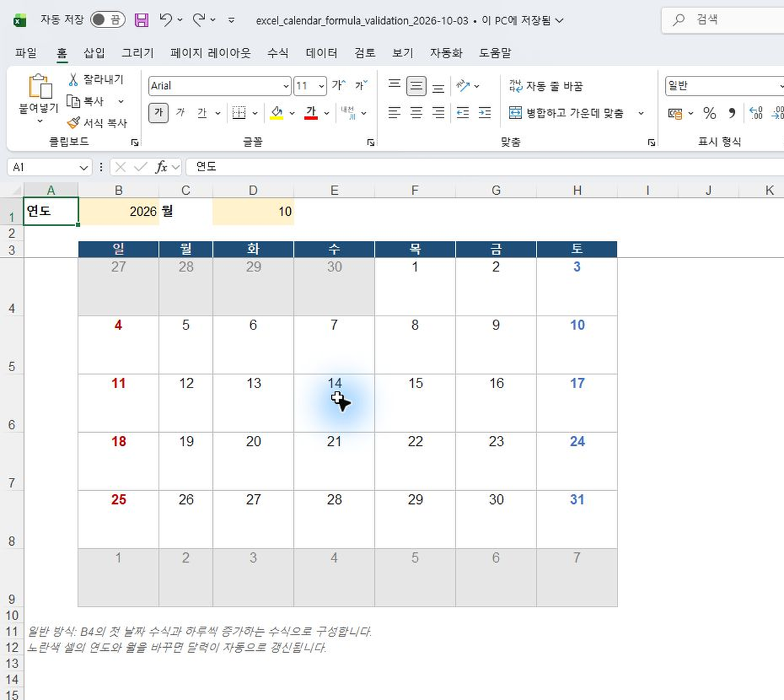Apply top vertical alignment
This screenshot has width=784, height=700.
click(x=394, y=86)
